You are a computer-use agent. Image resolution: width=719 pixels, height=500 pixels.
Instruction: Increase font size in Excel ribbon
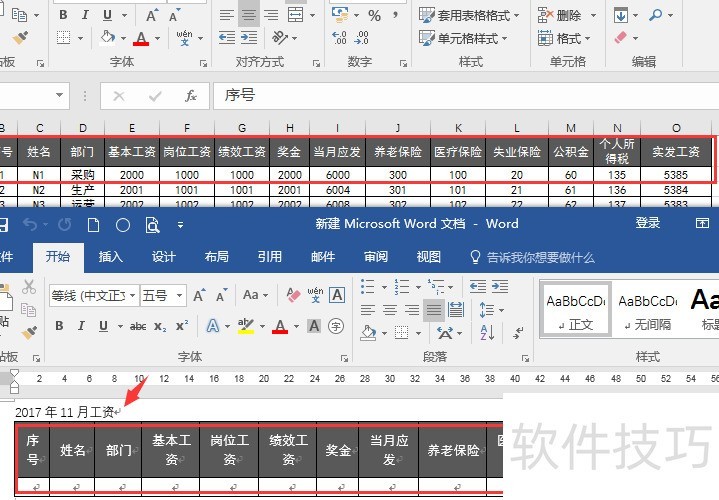coord(151,15)
